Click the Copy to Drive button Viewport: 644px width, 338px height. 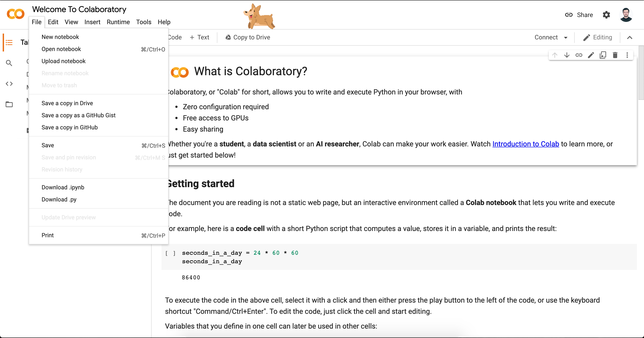pyautogui.click(x=248, y=38)
